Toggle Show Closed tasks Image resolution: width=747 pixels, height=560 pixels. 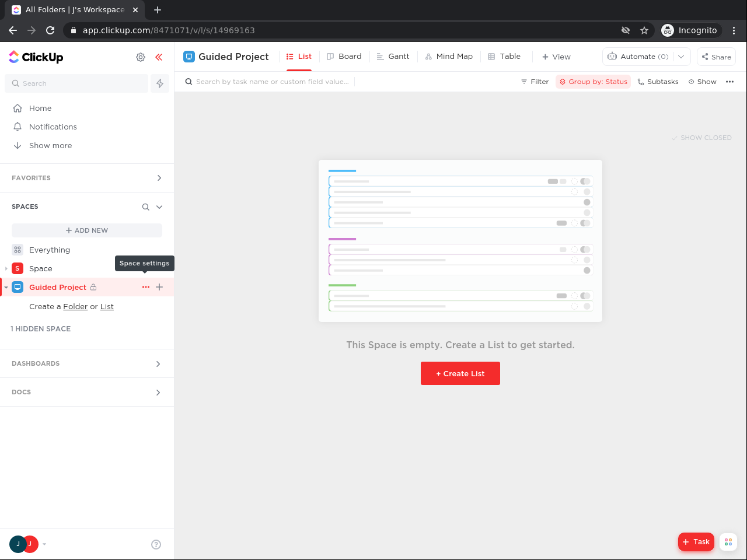tap(701, 138)
